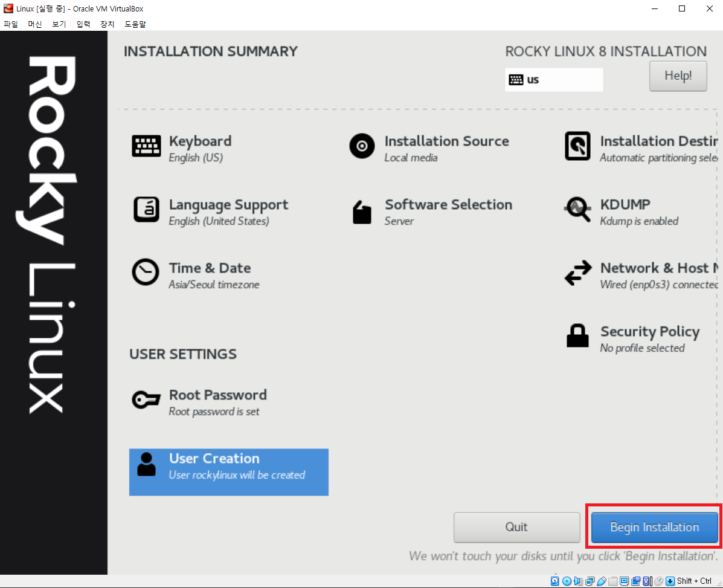Image resolution: width=723 pixels, height=588 pixels.
Task: Open the Software Selection title
Action: 449,204
